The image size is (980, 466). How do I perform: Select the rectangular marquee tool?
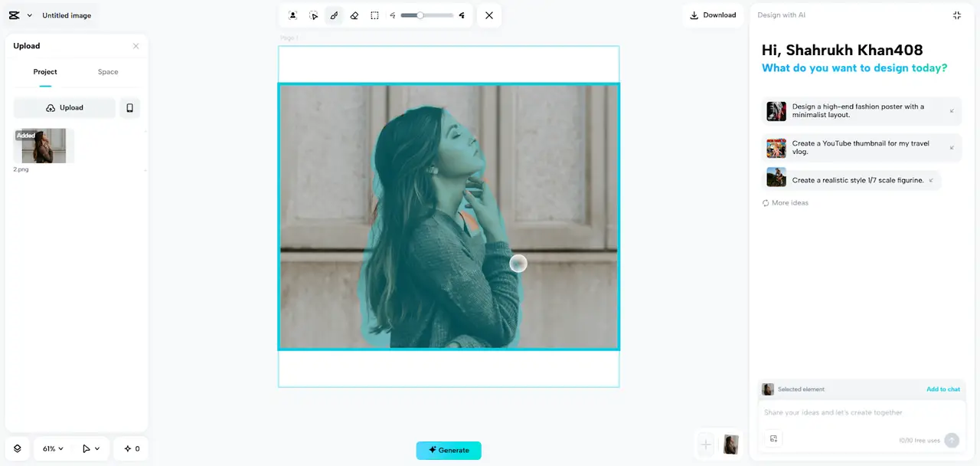coord(374,15)
